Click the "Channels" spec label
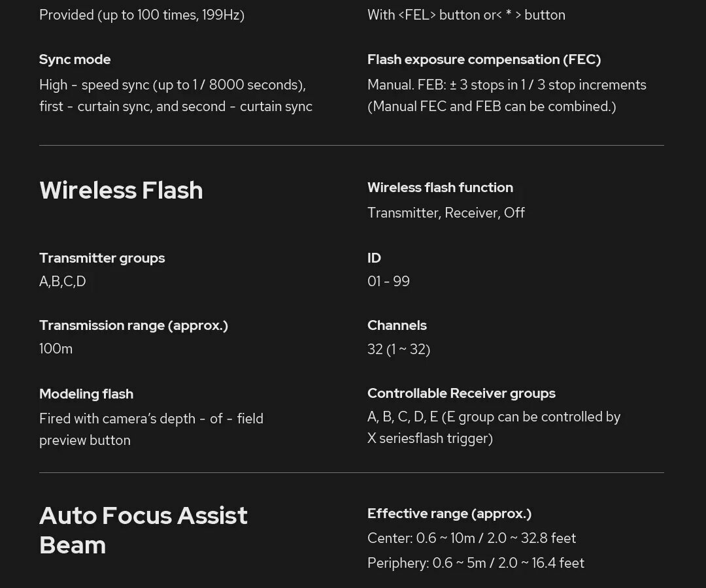Screen dimensions: 706x588 pyautogui.click(x=397, y=325)
